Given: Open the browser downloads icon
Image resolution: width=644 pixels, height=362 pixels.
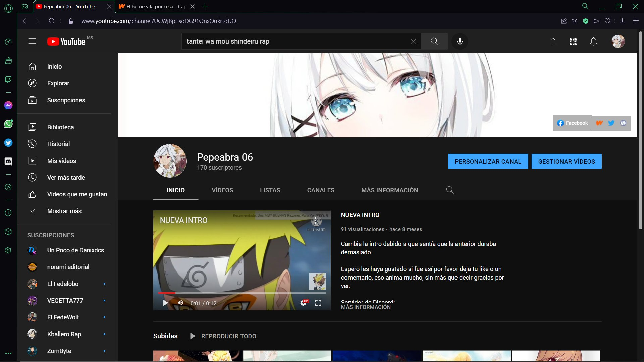Looking at the screenshot, I should (x=622, y=21).
